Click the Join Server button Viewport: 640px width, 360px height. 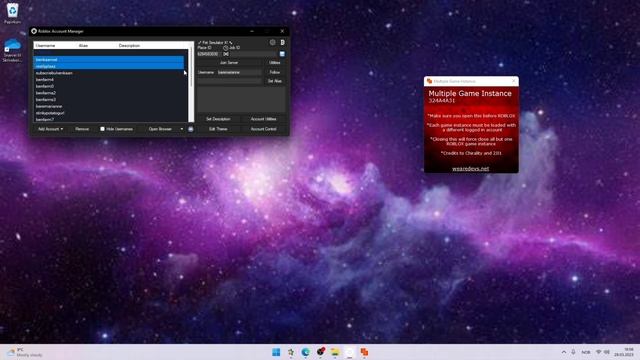click(x=229, y=63)
